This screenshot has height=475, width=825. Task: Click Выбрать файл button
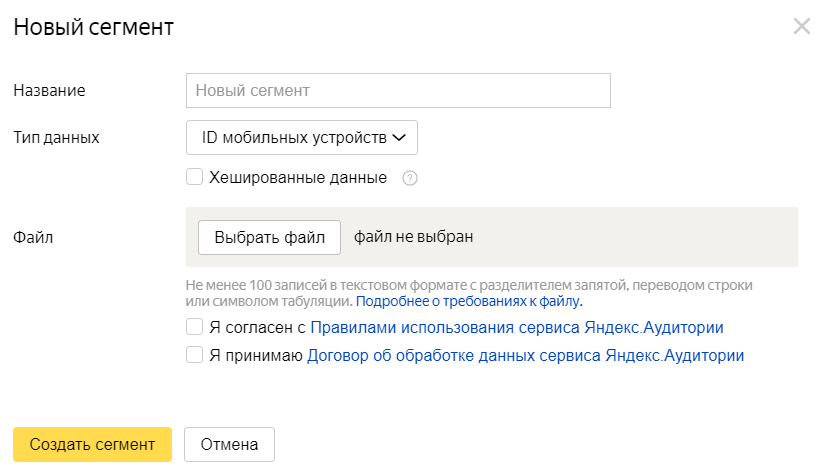pyautogui.click(x=269, y=237)
